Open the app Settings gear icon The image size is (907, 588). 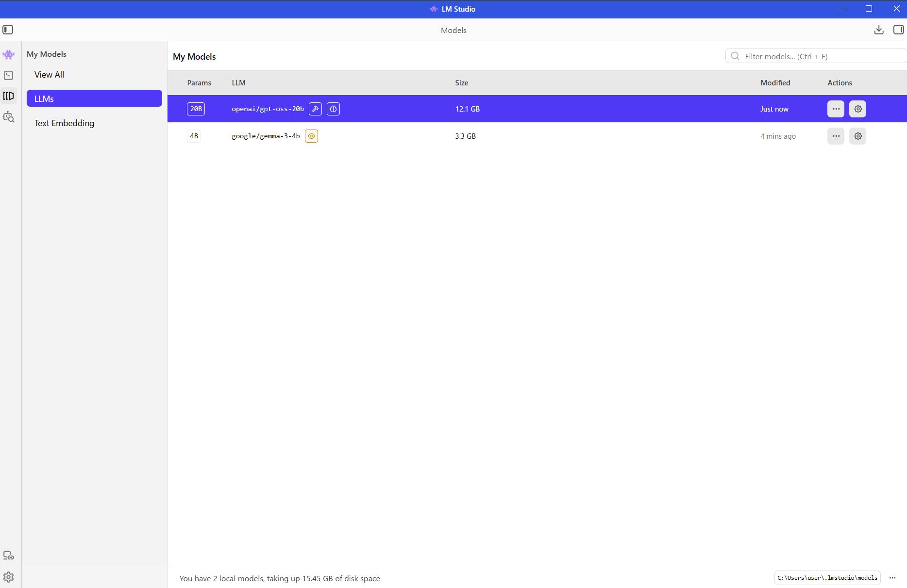click(x=8, y=577)
